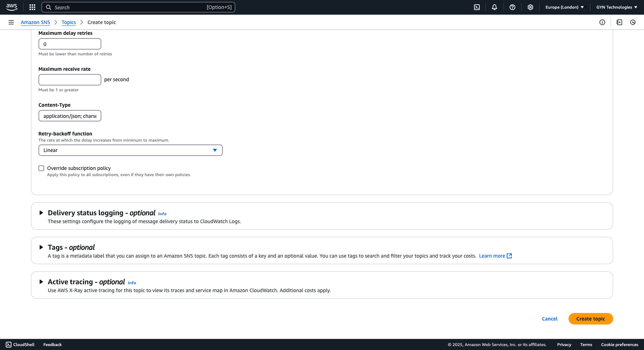This screenshot has width=644, height=350.
Task: Enable Override subscription policy
Action: click(x=41, y=168)
